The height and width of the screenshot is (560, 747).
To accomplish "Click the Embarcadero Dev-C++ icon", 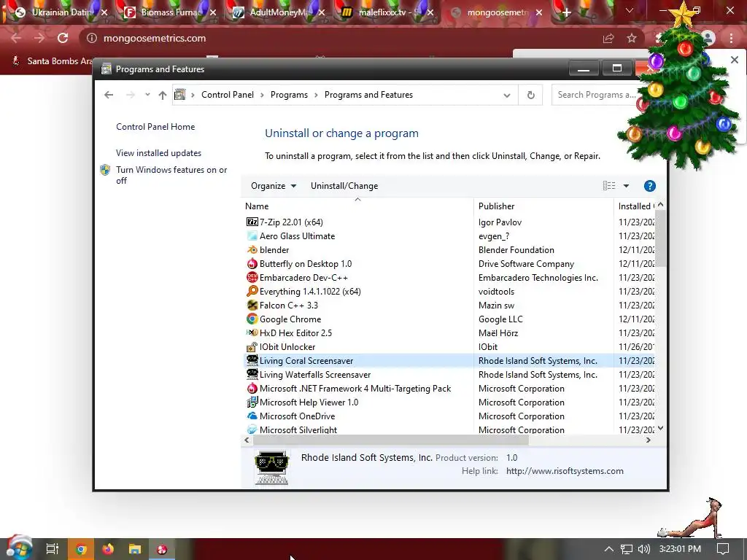I will [252, 277].
